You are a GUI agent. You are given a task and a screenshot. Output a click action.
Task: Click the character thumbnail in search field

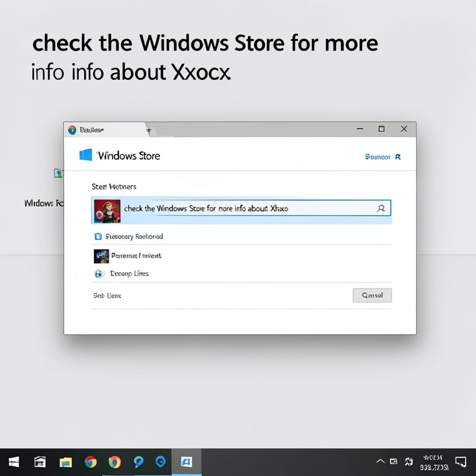107,211
